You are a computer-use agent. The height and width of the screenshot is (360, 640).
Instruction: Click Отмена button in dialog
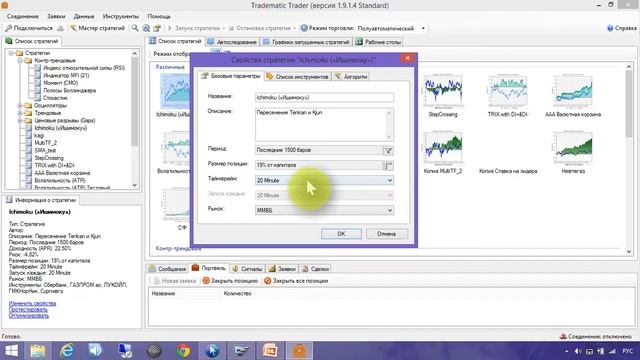386,234
